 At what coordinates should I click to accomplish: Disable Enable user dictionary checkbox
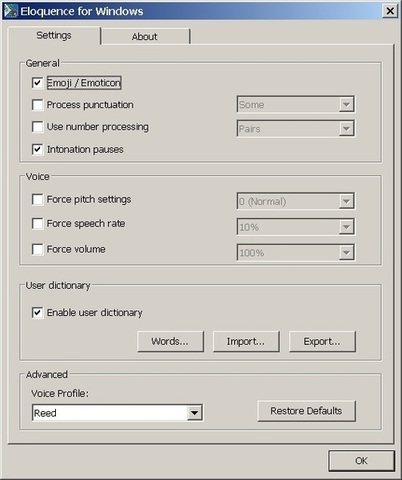pos(37,313)
